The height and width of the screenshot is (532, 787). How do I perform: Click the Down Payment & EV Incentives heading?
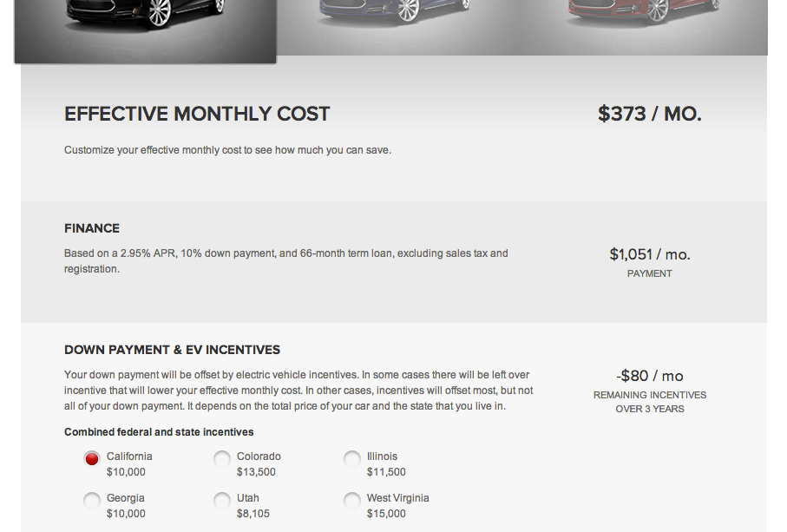point(172,350)
